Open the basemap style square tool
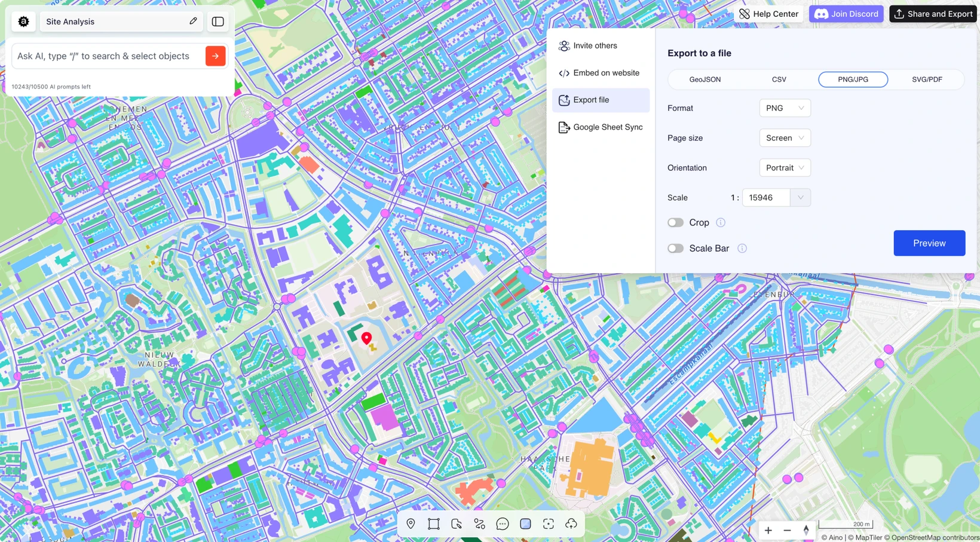Screen dimensions: 980x542 (x=525, y=524)
